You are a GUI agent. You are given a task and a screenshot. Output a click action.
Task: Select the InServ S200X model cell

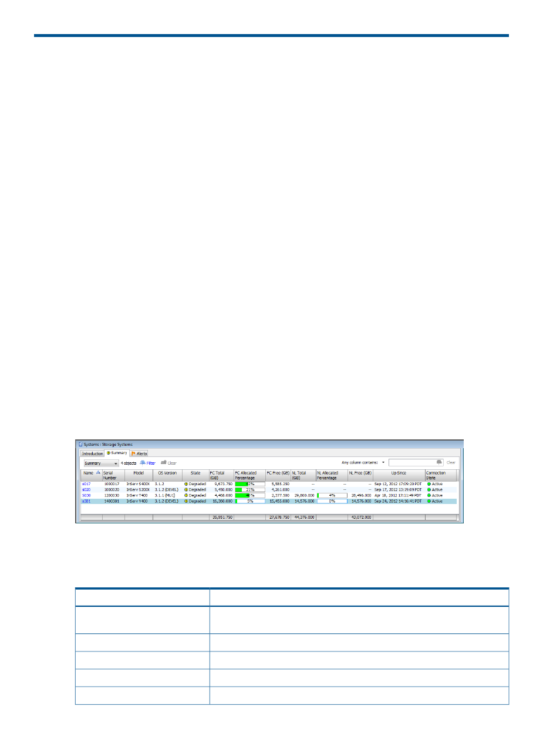pyautogui.click(x=139, y=490)
